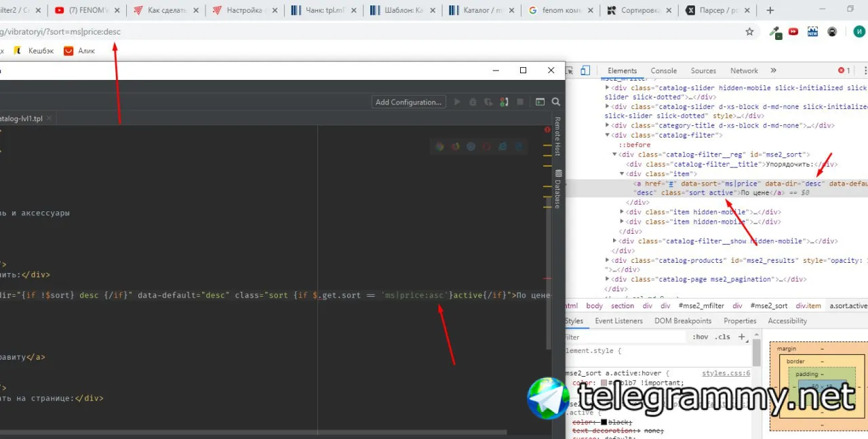
Task: Click the Debug bug icon in the IDE toolbar
Action: pyautogui.click(x=473, y=102)
